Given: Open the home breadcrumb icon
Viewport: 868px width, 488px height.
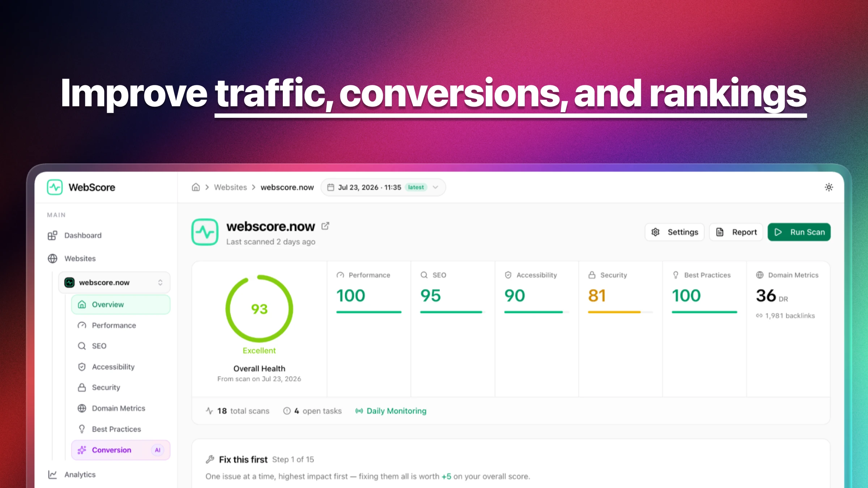Looking at the screenshot, I should [196, 187].
